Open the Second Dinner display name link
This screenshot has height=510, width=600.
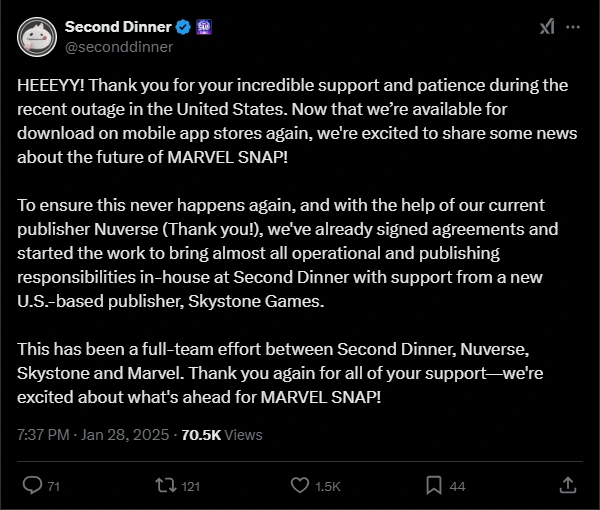point(118,27)
